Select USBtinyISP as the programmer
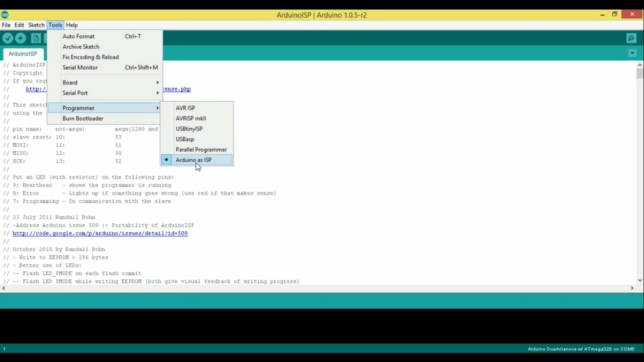The height and width of the screenshot is (362, 644). pyautogui.click(x=190, y=129)
